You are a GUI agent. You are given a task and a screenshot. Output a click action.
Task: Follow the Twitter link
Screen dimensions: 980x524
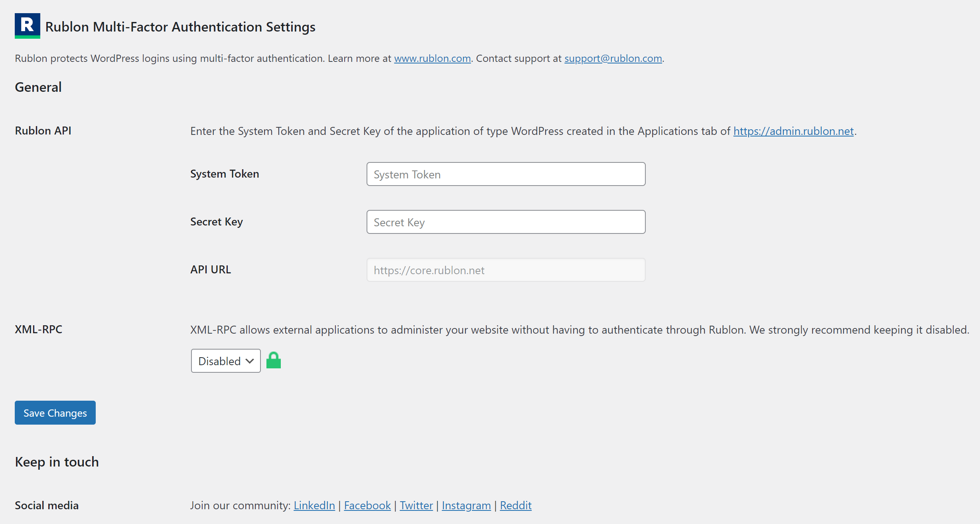(x=416, y=505)
